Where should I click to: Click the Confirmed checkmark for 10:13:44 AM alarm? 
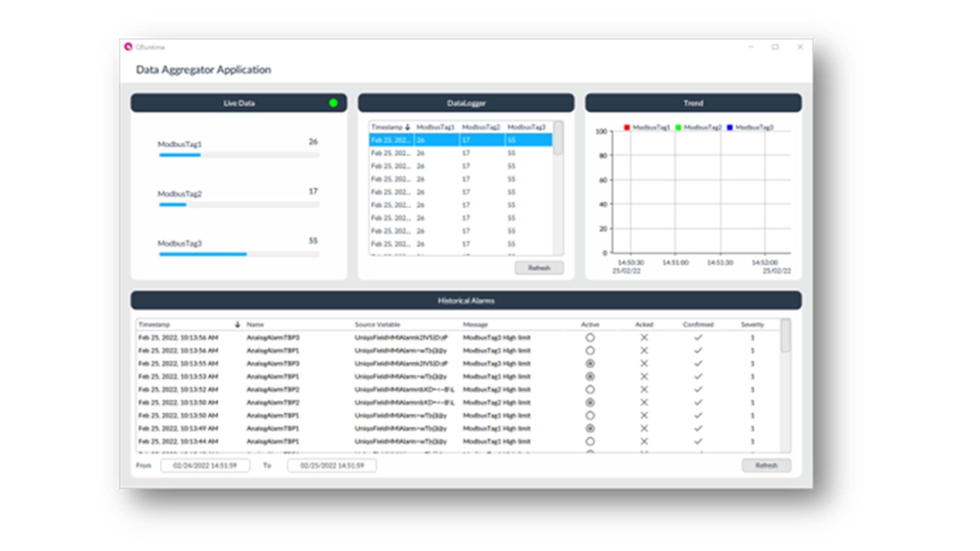point(698,441)
